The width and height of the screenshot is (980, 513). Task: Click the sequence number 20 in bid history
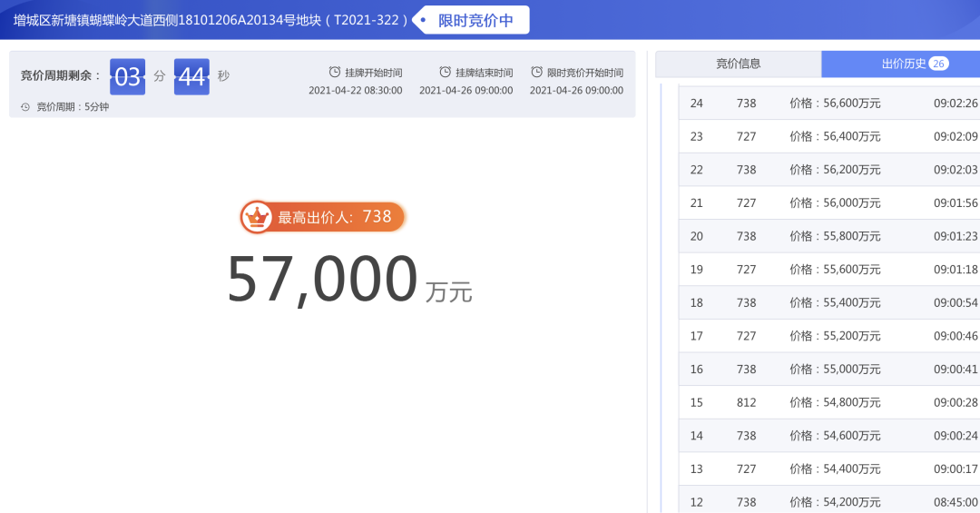(x=696, y=236)
